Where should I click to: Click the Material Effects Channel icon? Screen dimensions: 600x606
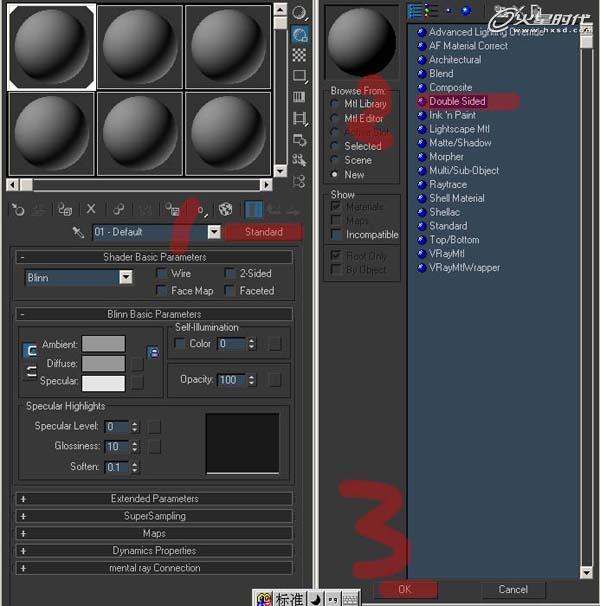pyautogui.click(x=201, y=210)
